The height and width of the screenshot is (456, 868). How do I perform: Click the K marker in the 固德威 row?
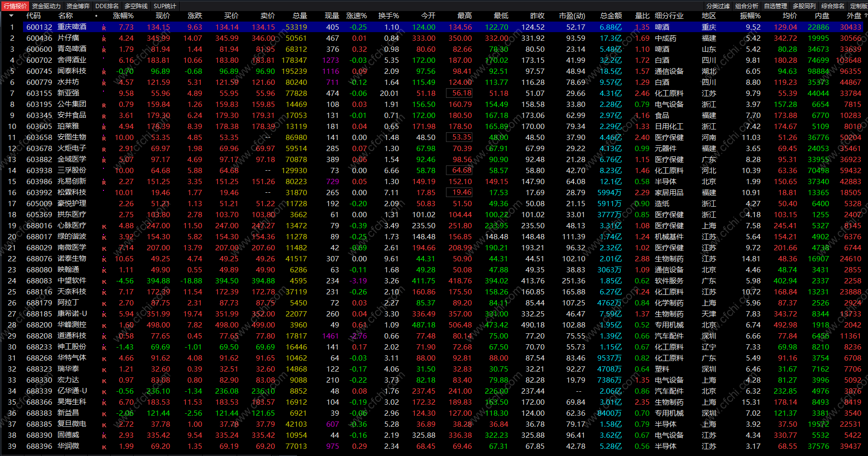[104, 436]
